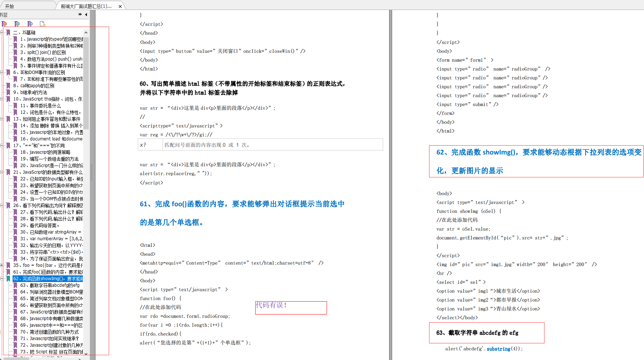The width and height of the screenshot is (644, 360).
Task: Collapse the 26、看下列代码输出为何 node
Action: click(2, 206)
